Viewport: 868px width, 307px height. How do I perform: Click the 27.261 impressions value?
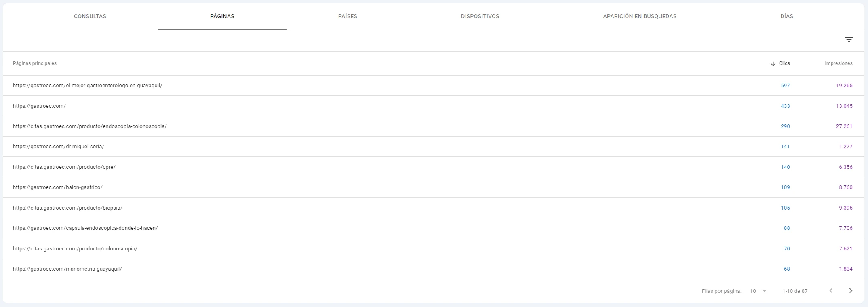click(844, 126)
